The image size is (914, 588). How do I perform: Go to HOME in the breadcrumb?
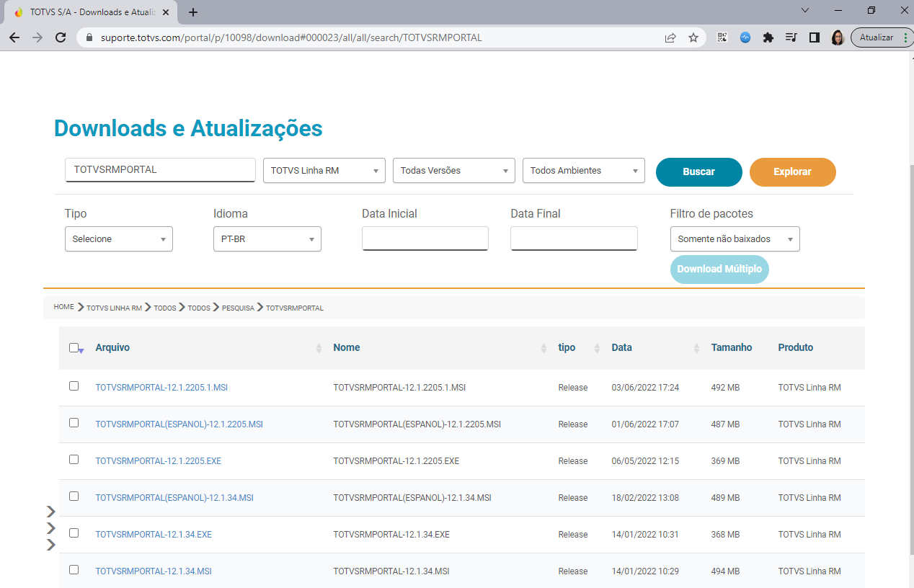pos(64,307)
